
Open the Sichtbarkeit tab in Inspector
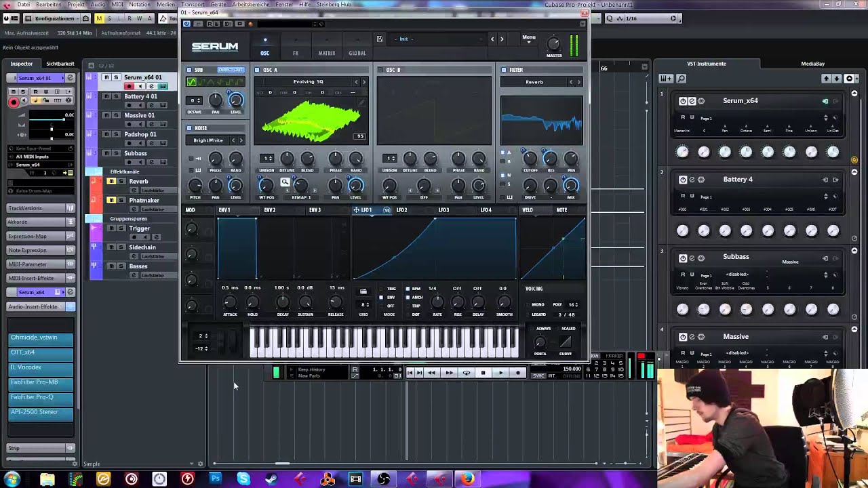pos(60,64)
